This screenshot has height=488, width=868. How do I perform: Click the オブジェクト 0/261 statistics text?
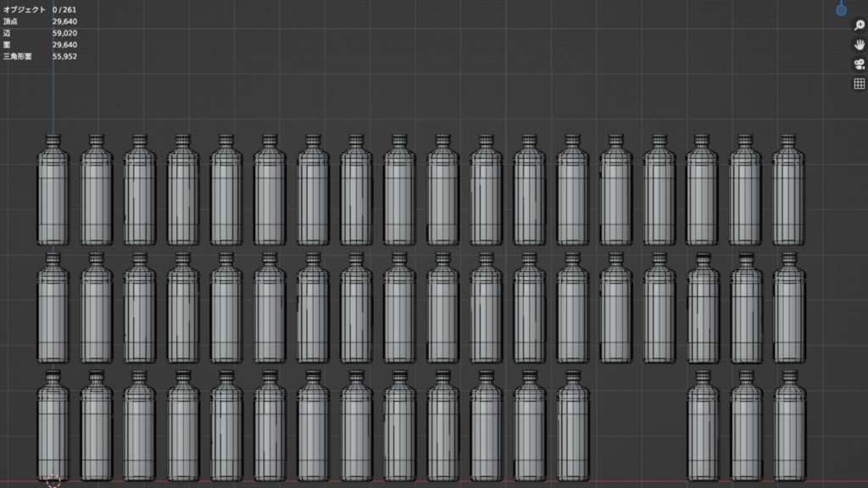tap(42, 8)
